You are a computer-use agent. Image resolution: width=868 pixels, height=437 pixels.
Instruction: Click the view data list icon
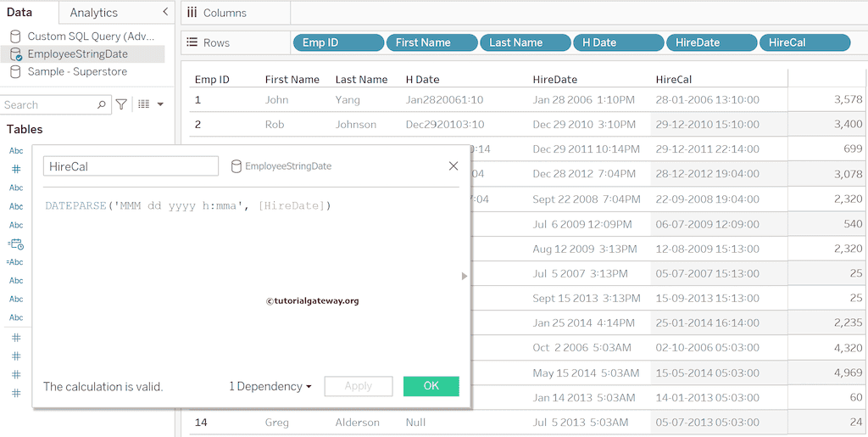pyautogui.click(x=144, y=104)
